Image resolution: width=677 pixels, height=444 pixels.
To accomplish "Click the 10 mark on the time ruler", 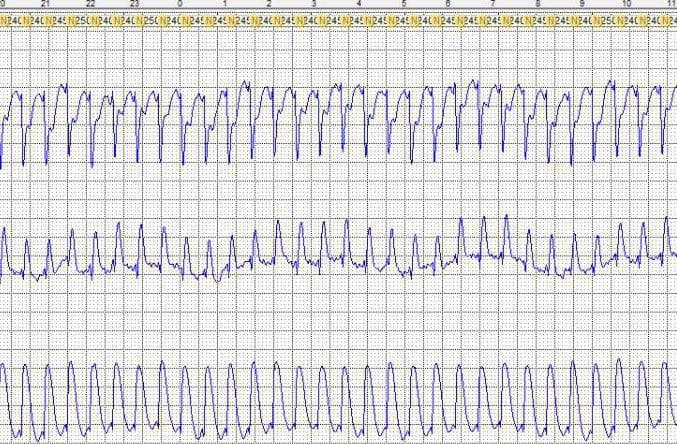I will (x=626, y=4).
